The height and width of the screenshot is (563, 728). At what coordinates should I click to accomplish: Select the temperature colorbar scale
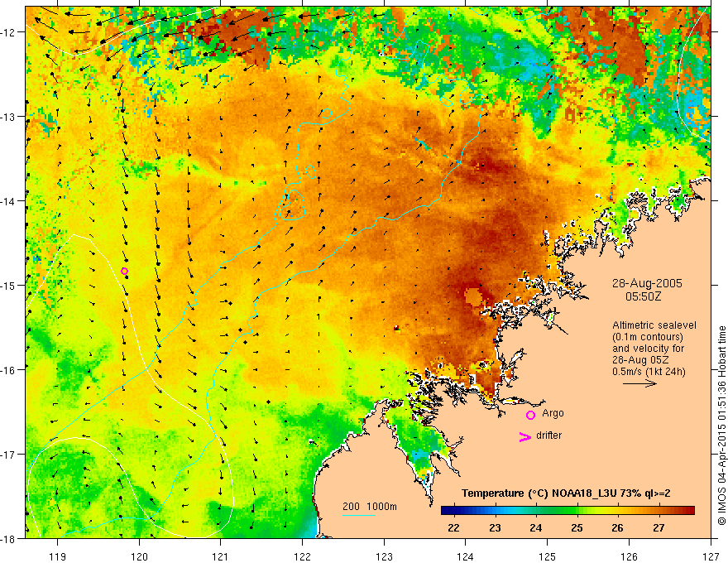coord(568,511)
